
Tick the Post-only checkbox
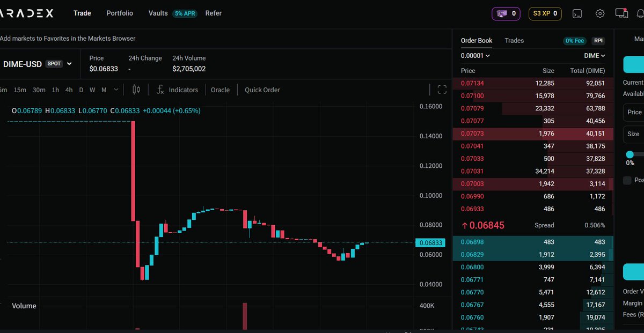point(627,180)
